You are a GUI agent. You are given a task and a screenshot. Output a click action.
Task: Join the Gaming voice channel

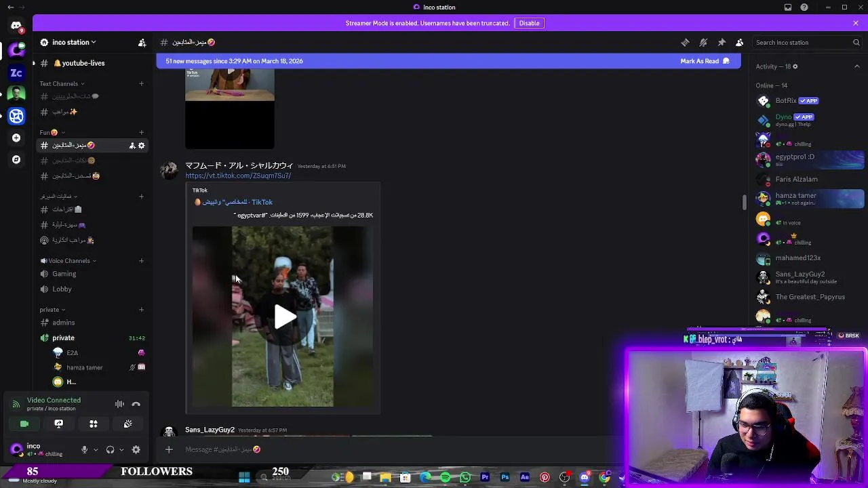coord(92,274)
